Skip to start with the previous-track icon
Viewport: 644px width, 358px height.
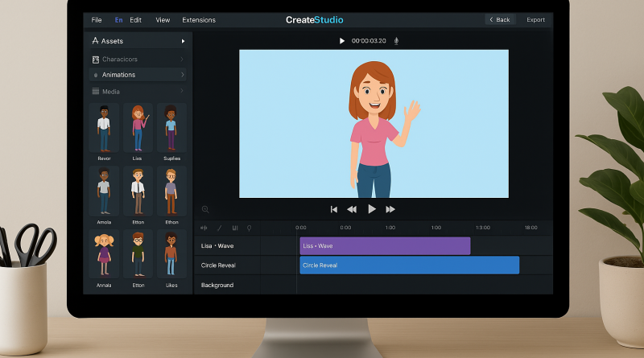point(334,209)
